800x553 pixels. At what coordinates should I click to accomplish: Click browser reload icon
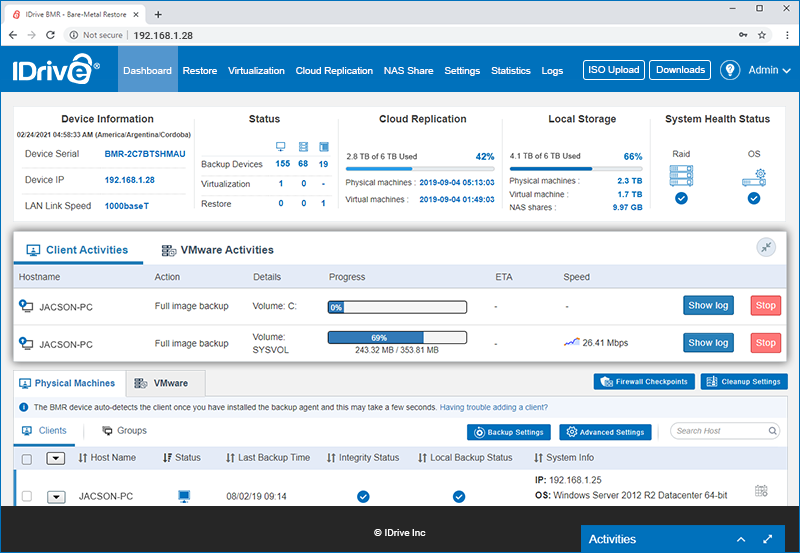(50, 35)
